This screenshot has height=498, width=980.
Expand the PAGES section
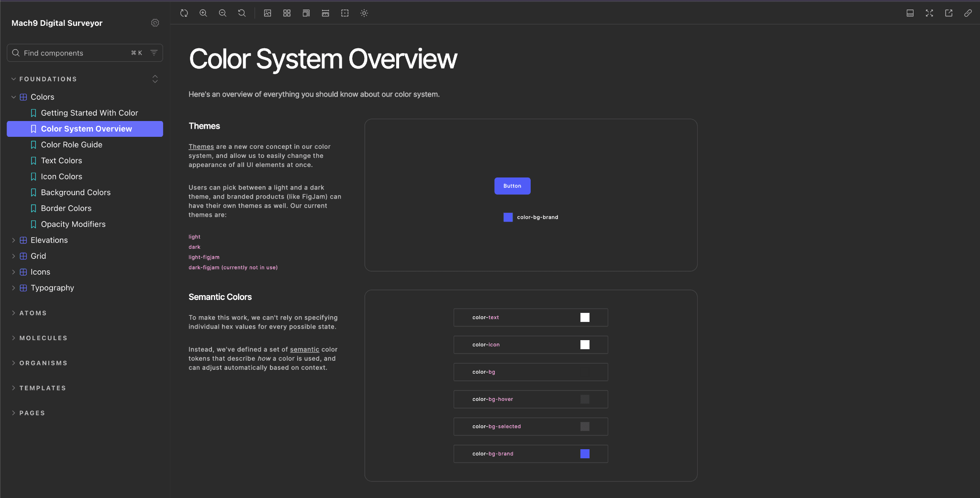pos(28,413)
